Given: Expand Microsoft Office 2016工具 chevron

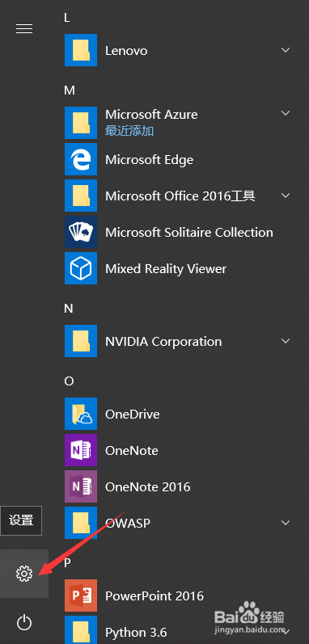Looking at the screenshot, I should click(x=286, y=196).
